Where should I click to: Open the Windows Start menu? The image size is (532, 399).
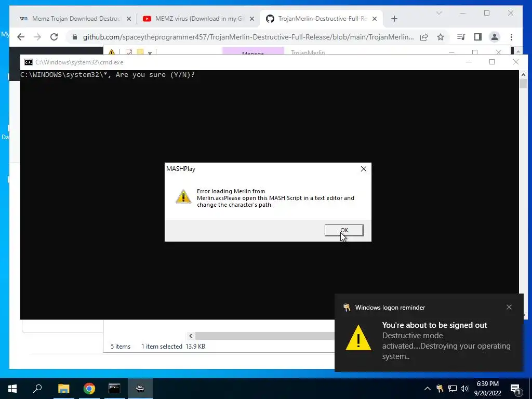[12, 389]
